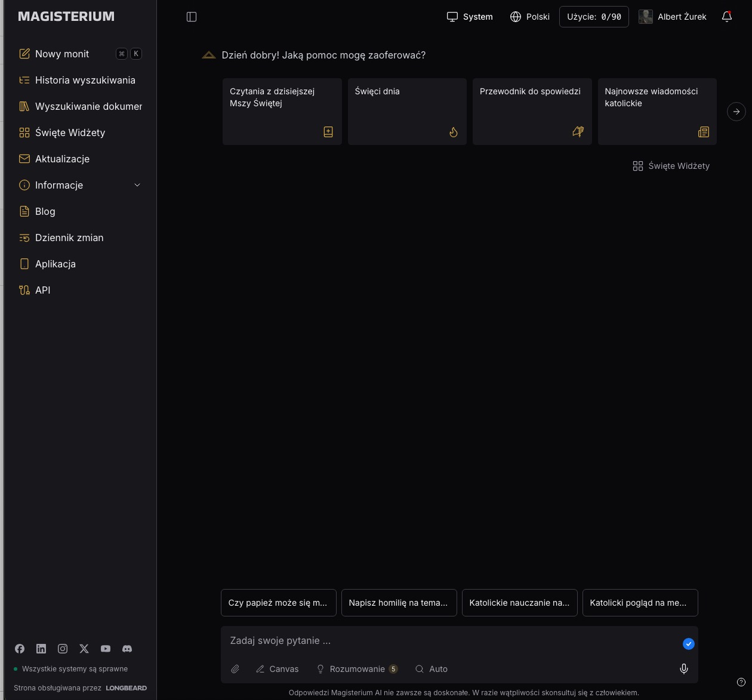
Task: Toggle the sidebar panel icon
Action: click(192, 17)
